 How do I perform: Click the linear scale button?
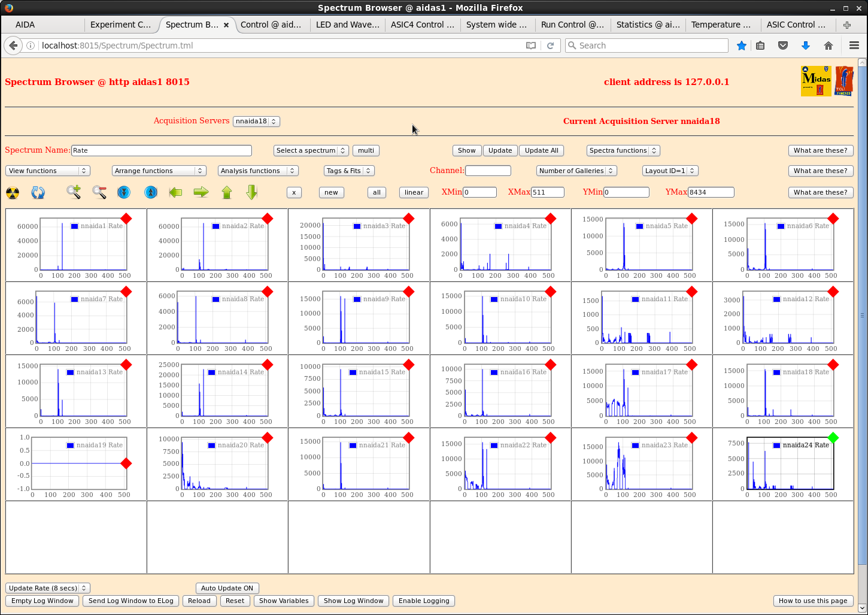tap(414, 192)
